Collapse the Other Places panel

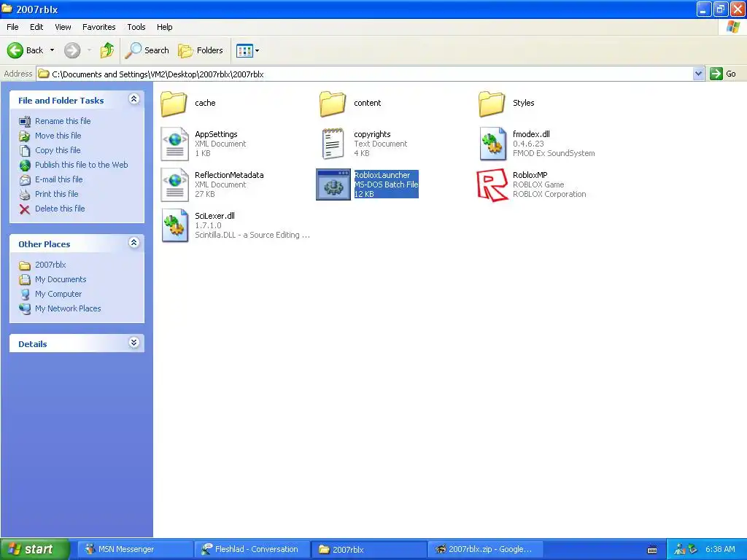tap(134, 242)
